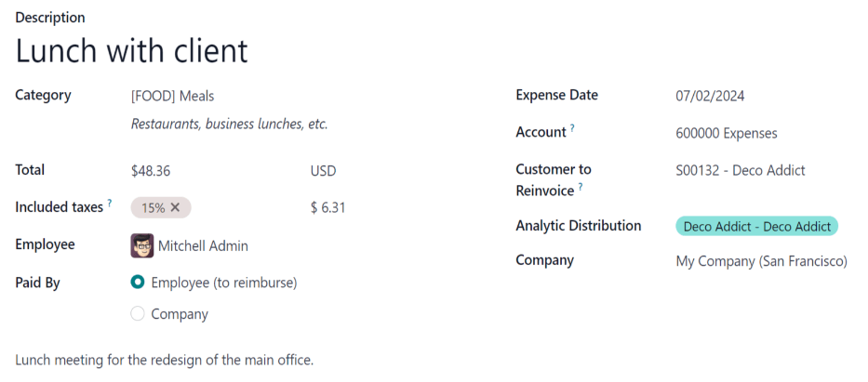The height and width of the screenshot is (382, 868).
Task: Click the Deco Addict analytic distribution tag
Action: [756, 226]
